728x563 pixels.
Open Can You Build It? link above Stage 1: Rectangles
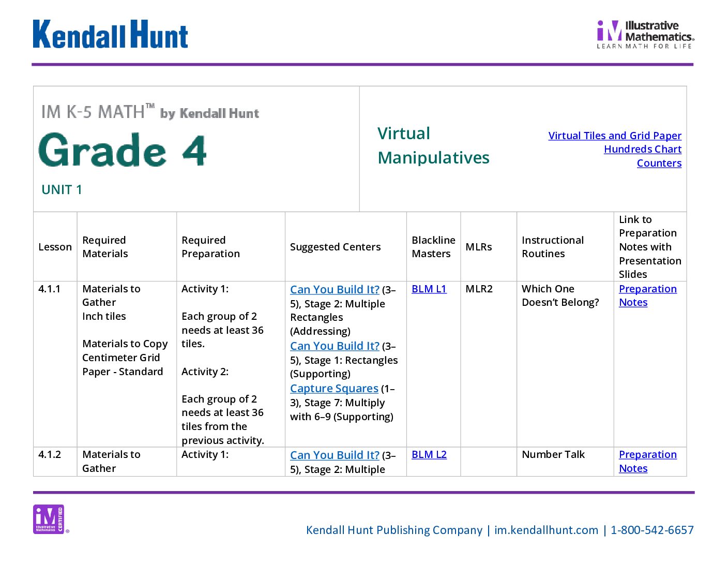click(x=335, y=346)
